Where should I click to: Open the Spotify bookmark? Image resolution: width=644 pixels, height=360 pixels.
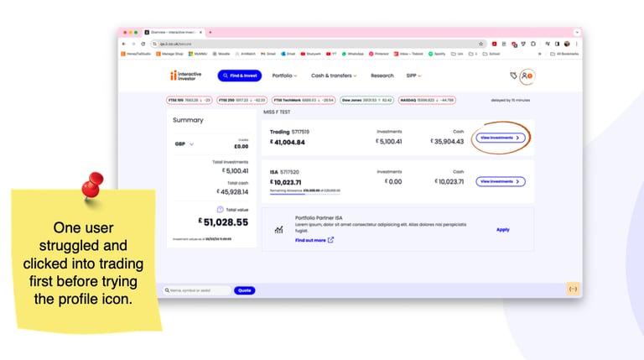pos(437,54)
